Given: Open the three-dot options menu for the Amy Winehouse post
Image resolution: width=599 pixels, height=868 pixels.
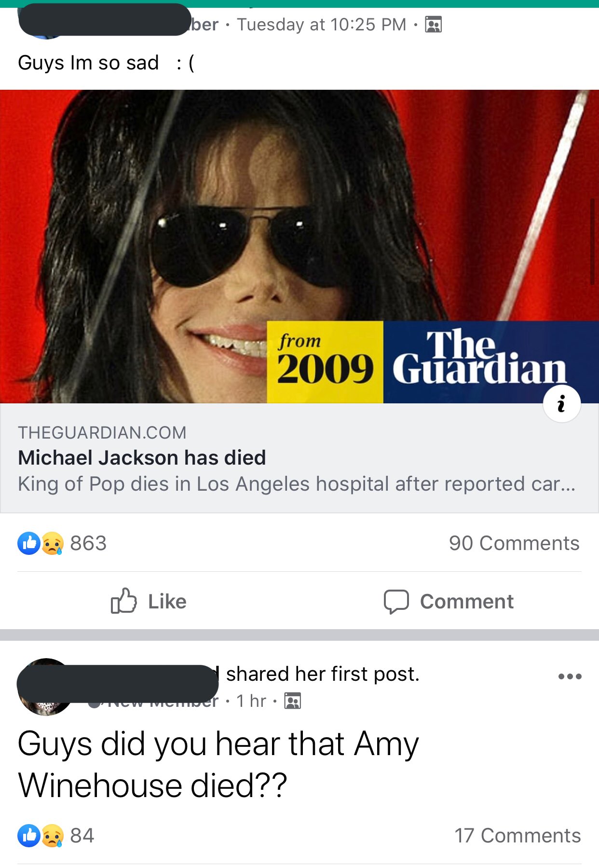Looking at the screenshot, I should click(570, 676).
